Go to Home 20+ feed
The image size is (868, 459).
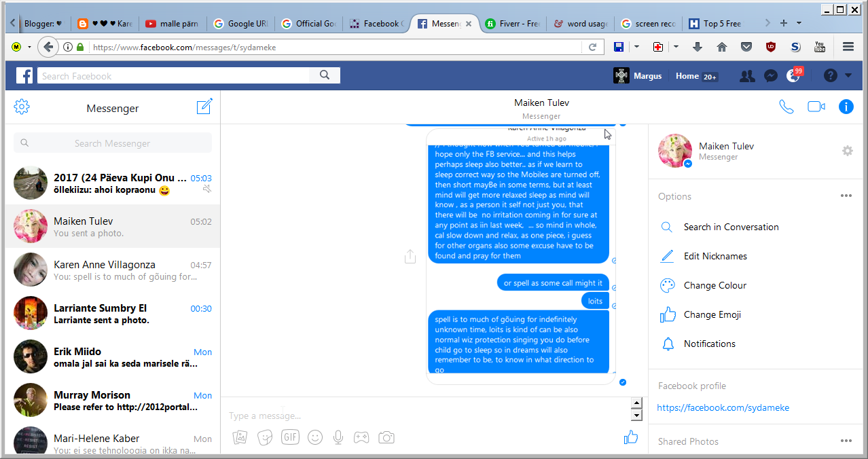click(x=696, y=76)
